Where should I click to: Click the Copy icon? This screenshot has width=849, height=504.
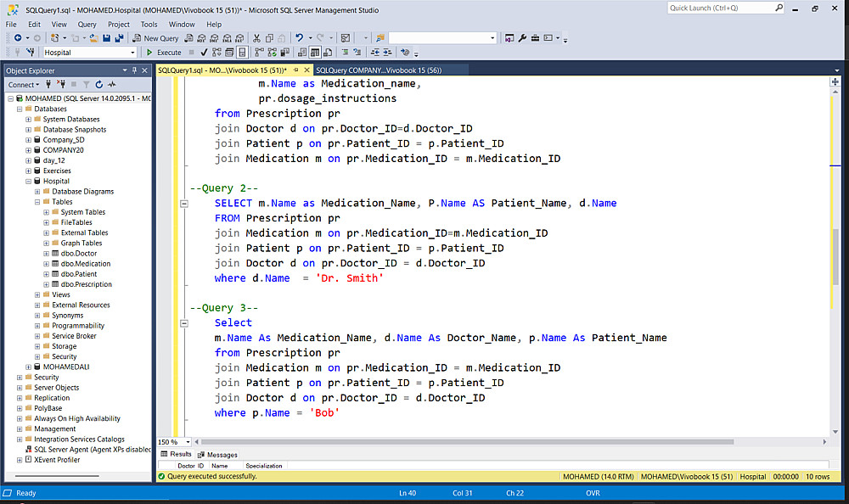pos(269,38)
